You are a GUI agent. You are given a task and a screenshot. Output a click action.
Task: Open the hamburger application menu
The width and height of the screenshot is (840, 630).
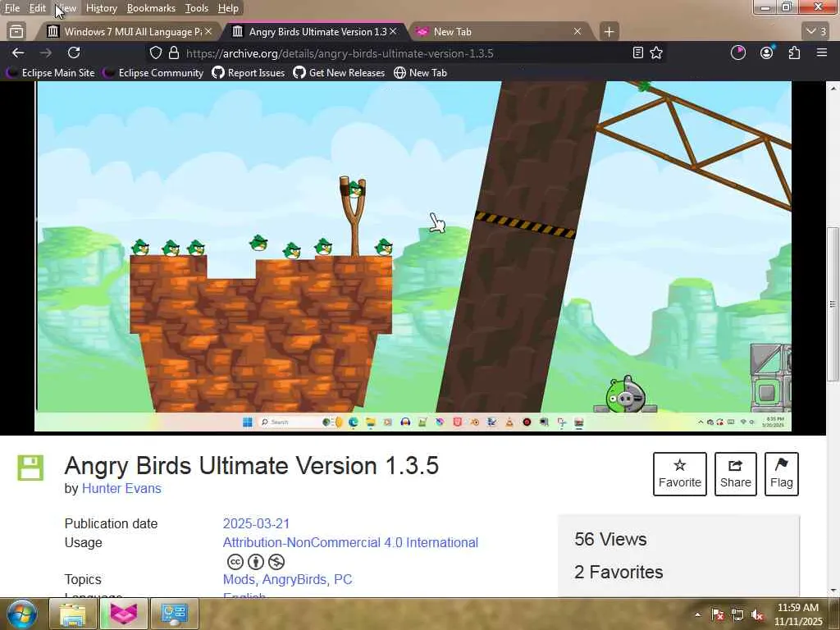[822, 52]
